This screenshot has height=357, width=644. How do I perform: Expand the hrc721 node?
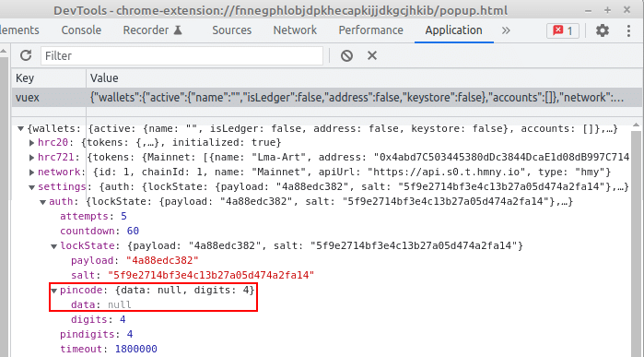click(x=31, y=158)
